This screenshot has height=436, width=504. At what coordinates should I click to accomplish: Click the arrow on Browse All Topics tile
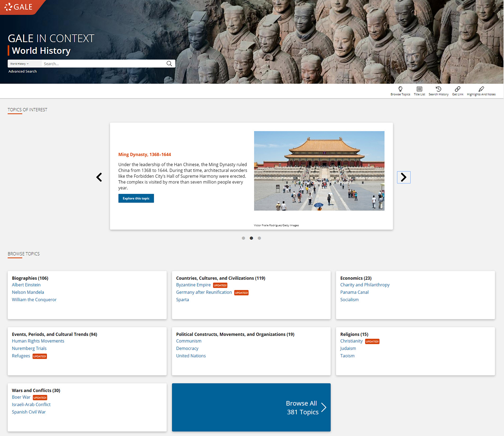[x=324, y=407]
